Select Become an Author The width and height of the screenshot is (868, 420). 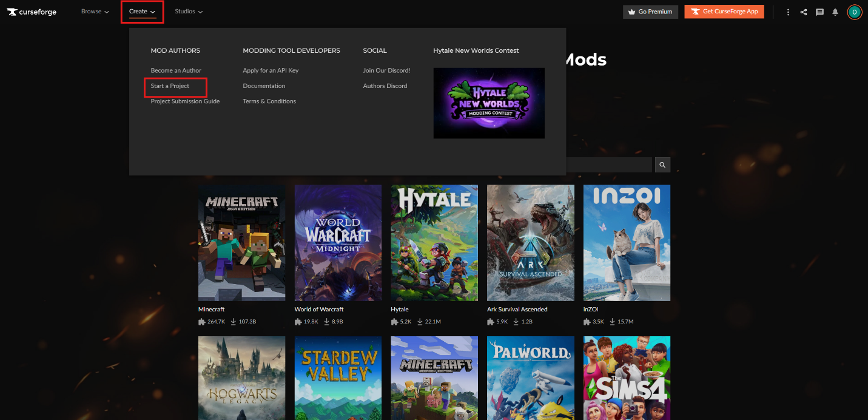[176, 70]
